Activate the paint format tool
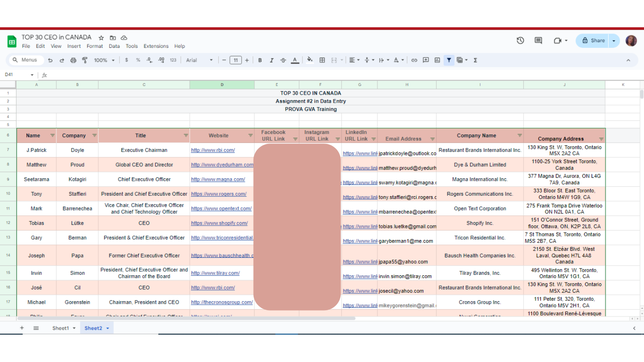The width and height of the screenshot is (644, 362). click(85, 60)
